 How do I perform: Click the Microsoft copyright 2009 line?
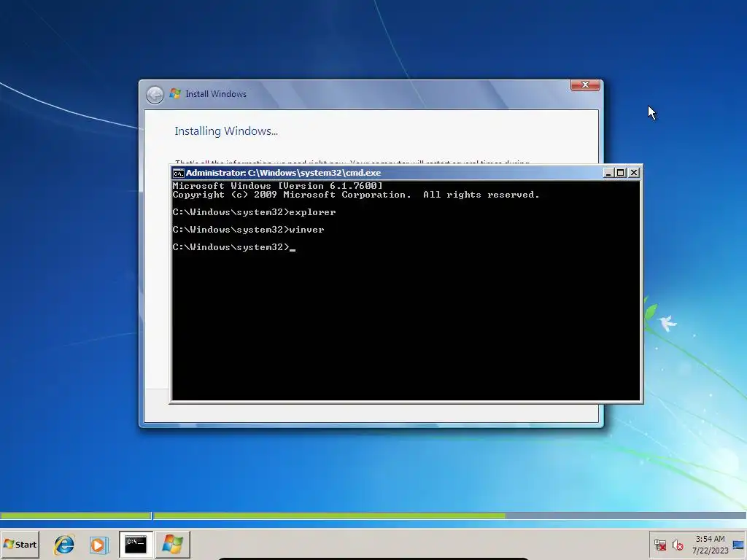pyautogui.click(x=356, y=195)
